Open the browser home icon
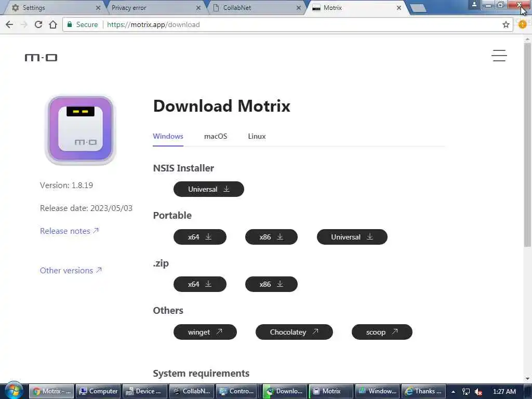 point(53,24)
